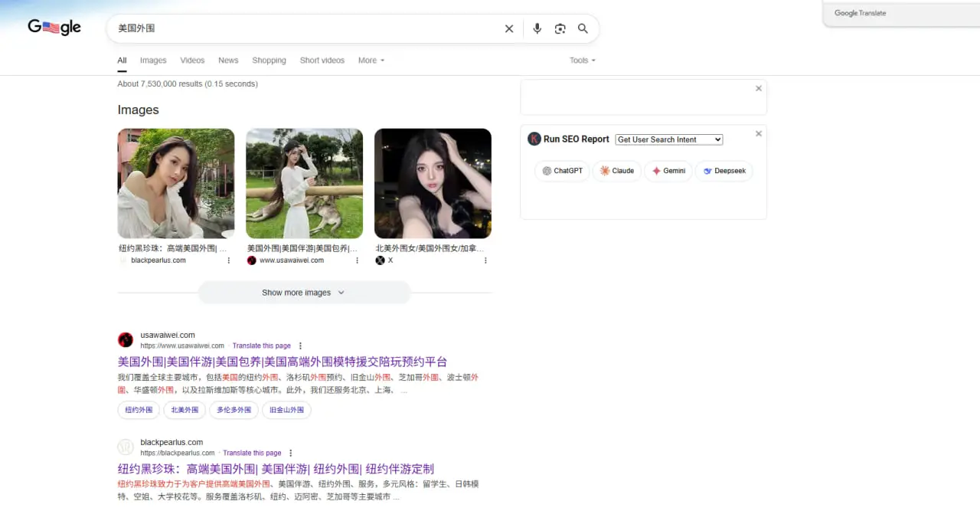Start voice search with microphone icon

point(537,28)
